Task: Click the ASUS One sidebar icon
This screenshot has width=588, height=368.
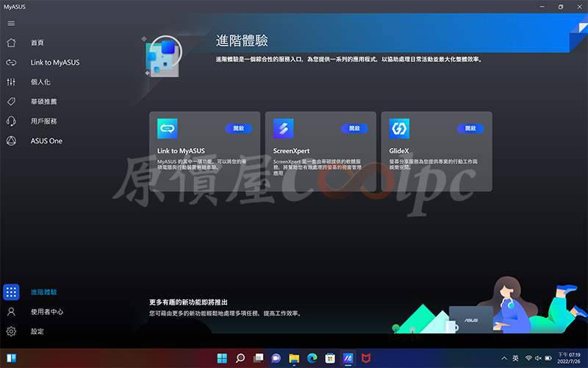Action: tap(11, 141)
